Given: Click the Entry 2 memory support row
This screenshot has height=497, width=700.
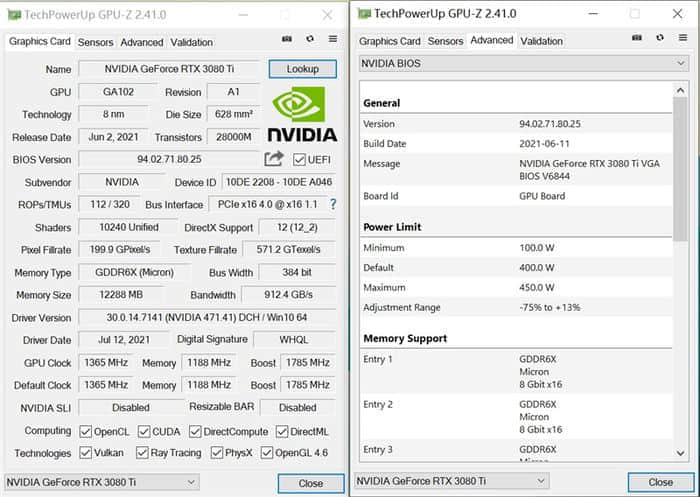Looking at the screenshot, I should (516, 417).
